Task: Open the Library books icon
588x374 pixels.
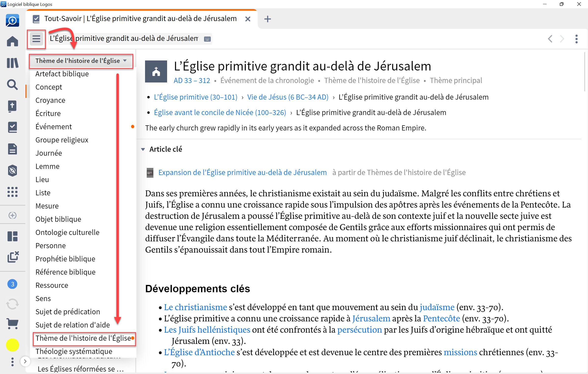Action: click(x=12, y=63)
